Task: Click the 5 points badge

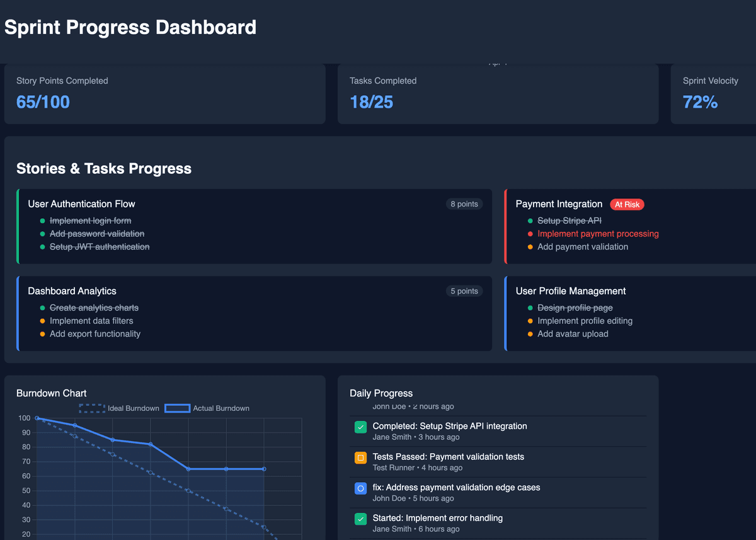Action: [x=464, y=291]
